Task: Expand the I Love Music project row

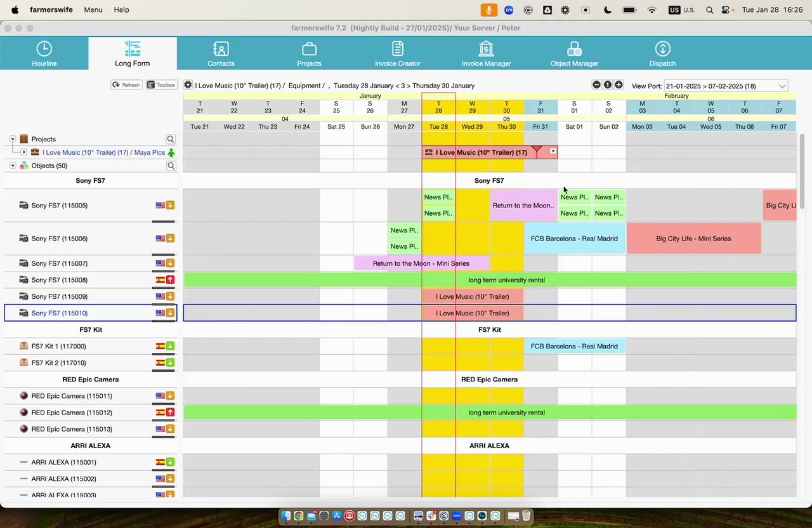Action: (x=24, y=152)
